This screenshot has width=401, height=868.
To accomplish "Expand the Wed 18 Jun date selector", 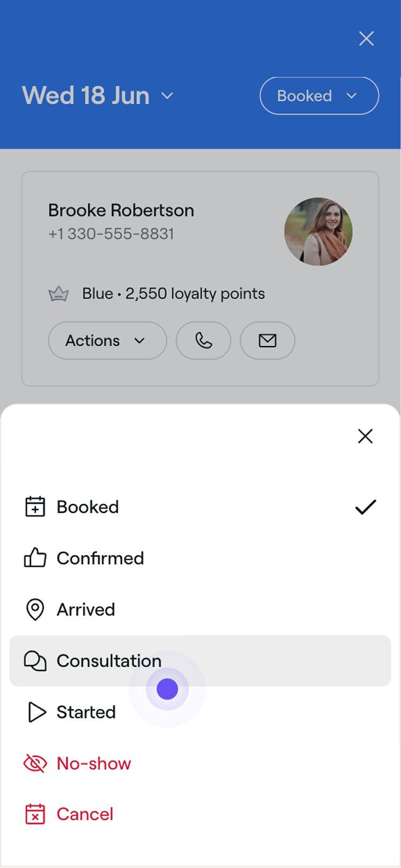I will point(98,96).
